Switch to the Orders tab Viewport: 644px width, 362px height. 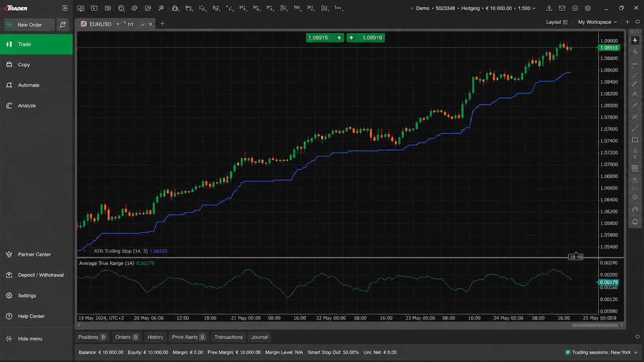tap(127, 337)
